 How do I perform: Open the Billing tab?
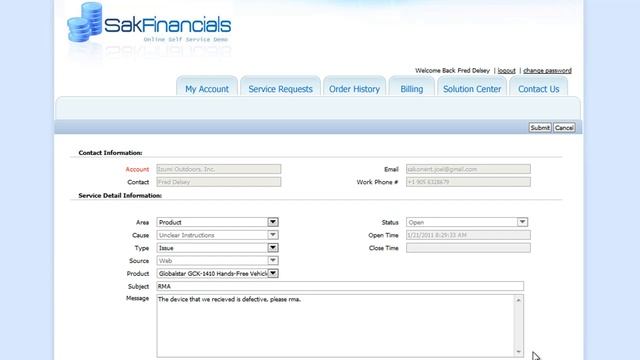click(411, 87)
